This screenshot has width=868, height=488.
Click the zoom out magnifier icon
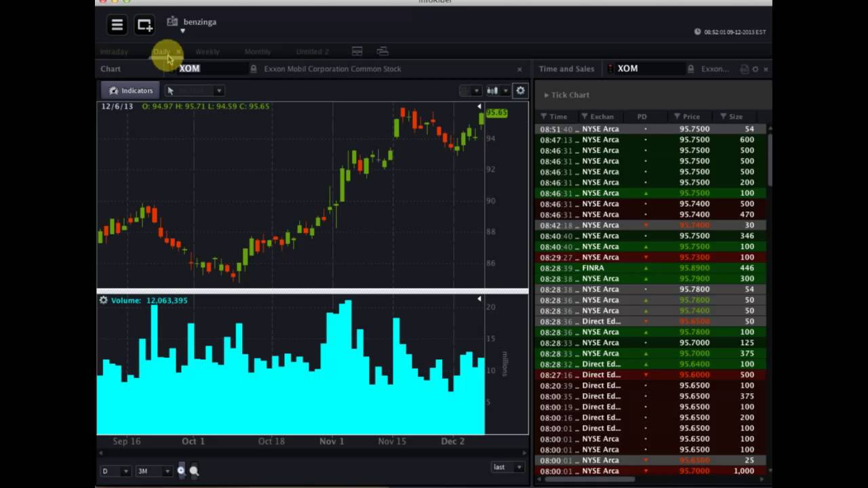(x=194, y=470)
